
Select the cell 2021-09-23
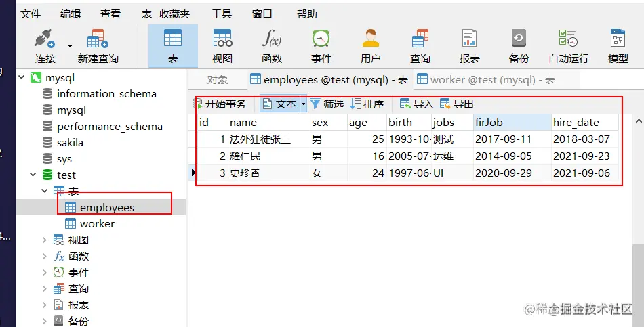tap(584, 156)
